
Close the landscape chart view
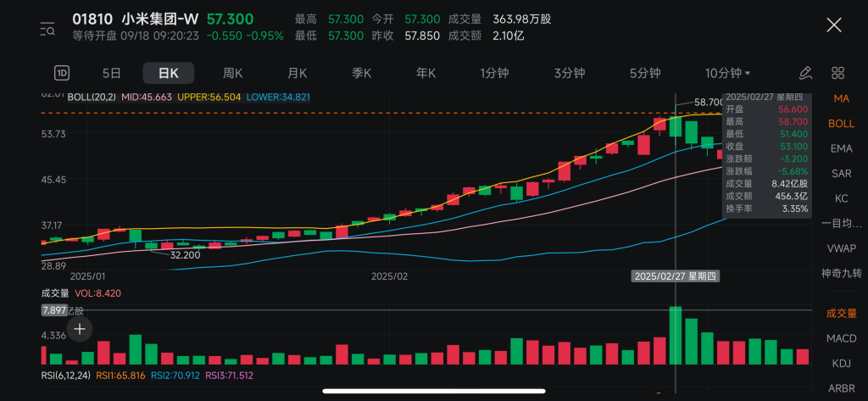point(834,25)
